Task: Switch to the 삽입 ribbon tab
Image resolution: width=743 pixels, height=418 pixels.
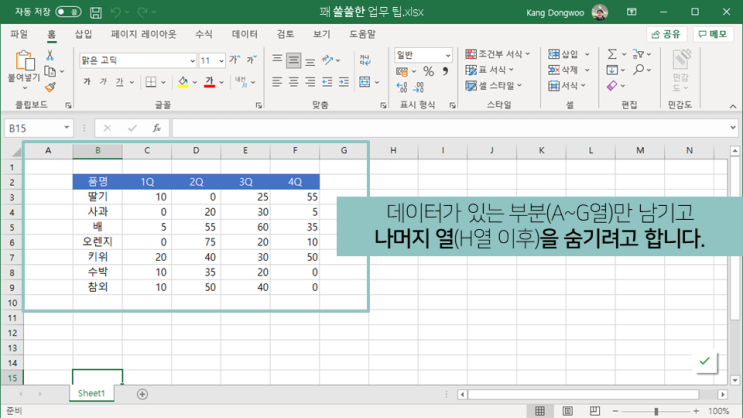Action: (x=83, y=34)
